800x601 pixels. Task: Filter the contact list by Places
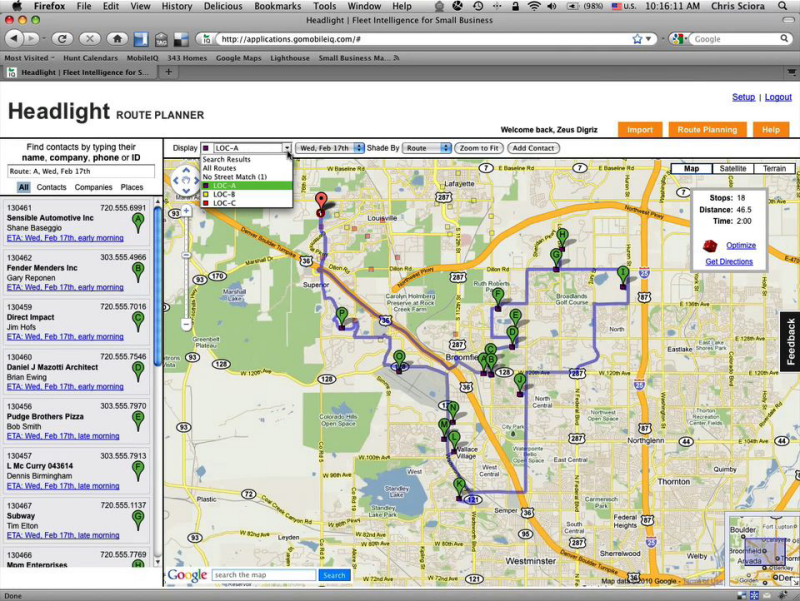[132, 187]
